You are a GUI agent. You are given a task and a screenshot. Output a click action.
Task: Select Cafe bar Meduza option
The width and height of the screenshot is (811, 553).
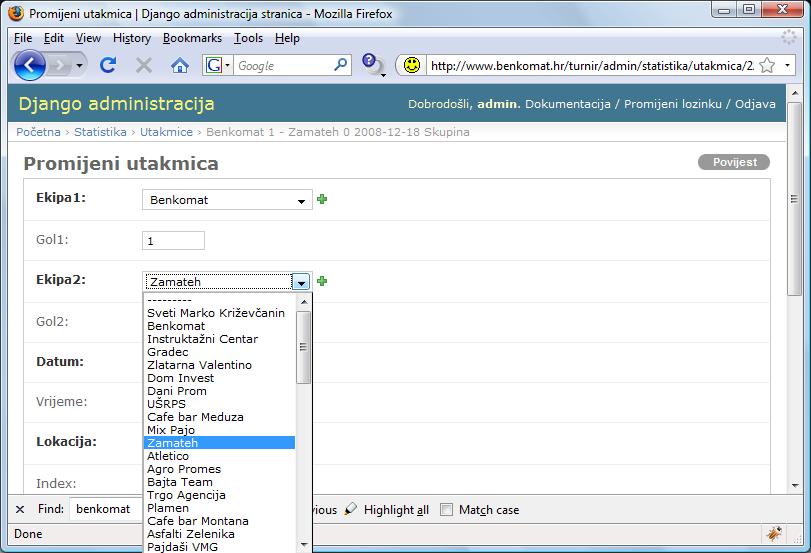coord(220,416)
